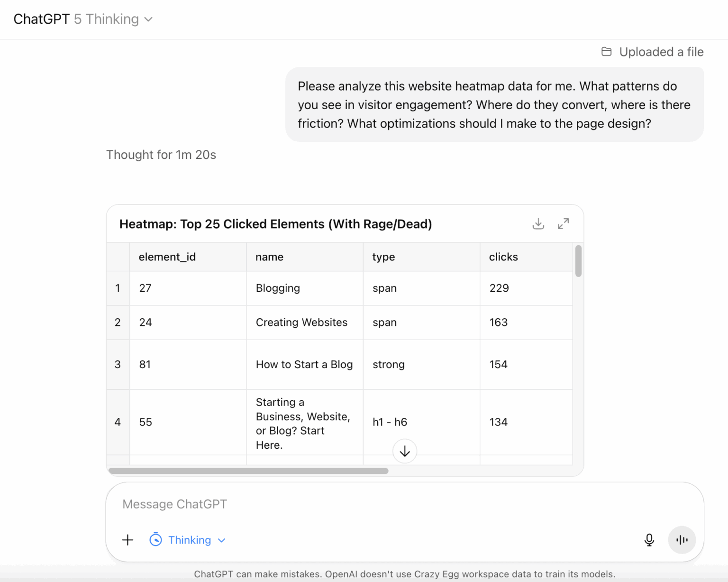Start voice mode with the waveform icon

click(x=682, y=540)
